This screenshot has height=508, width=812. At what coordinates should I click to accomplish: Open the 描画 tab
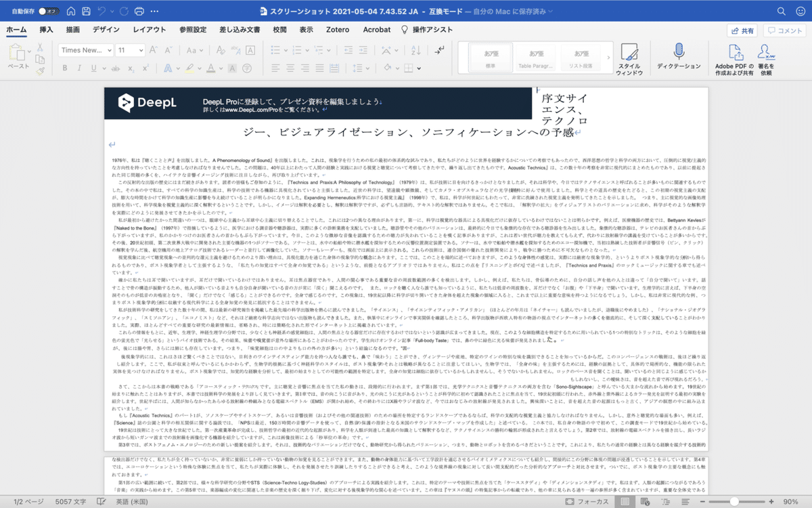[73, 30]
